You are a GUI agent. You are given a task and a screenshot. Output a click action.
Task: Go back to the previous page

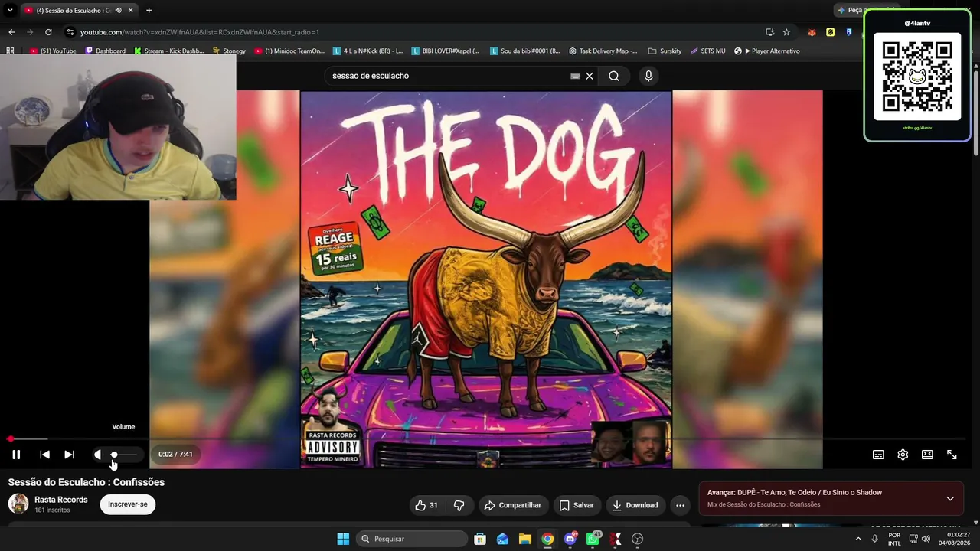click(x=11, y=32)
